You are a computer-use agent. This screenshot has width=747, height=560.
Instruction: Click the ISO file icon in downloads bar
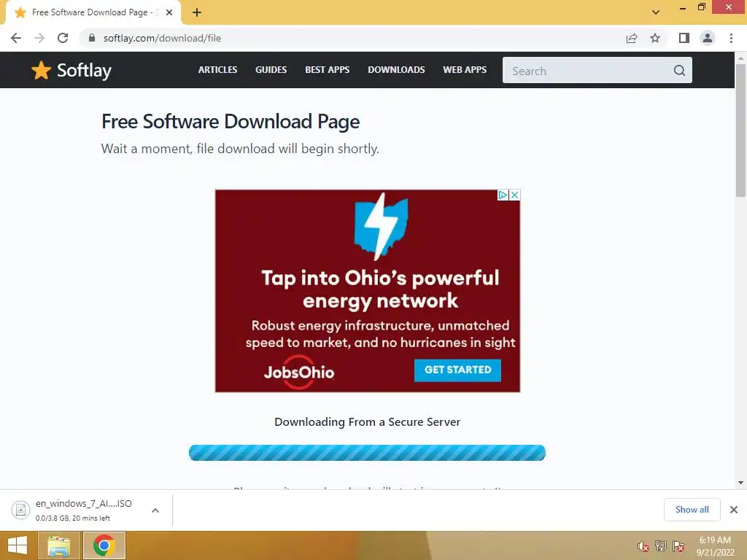tap(20, 510)
